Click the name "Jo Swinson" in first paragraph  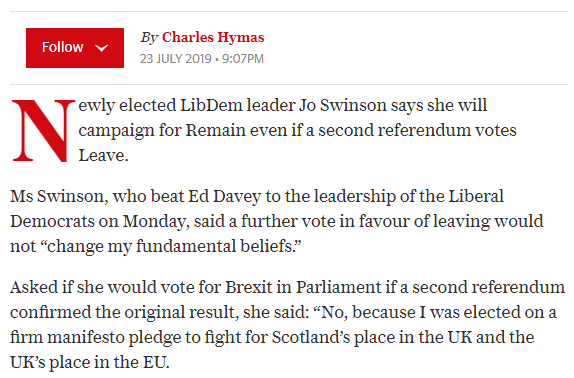click(343, 105)
